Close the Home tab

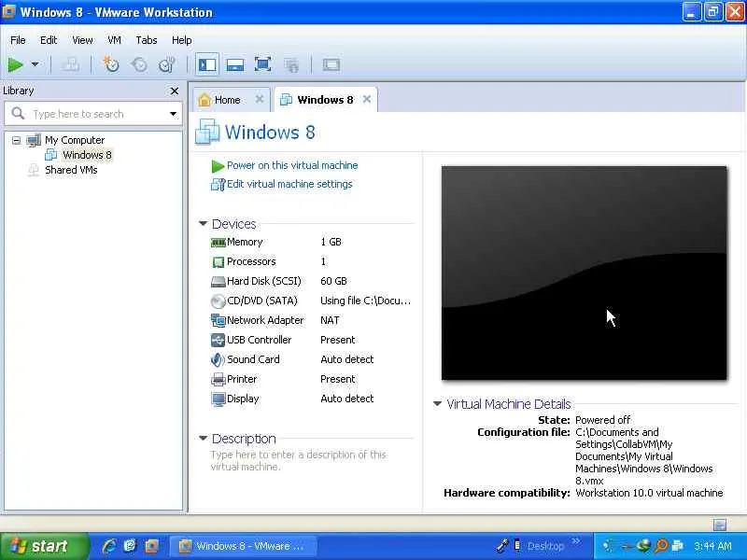[x=260, y=99]
